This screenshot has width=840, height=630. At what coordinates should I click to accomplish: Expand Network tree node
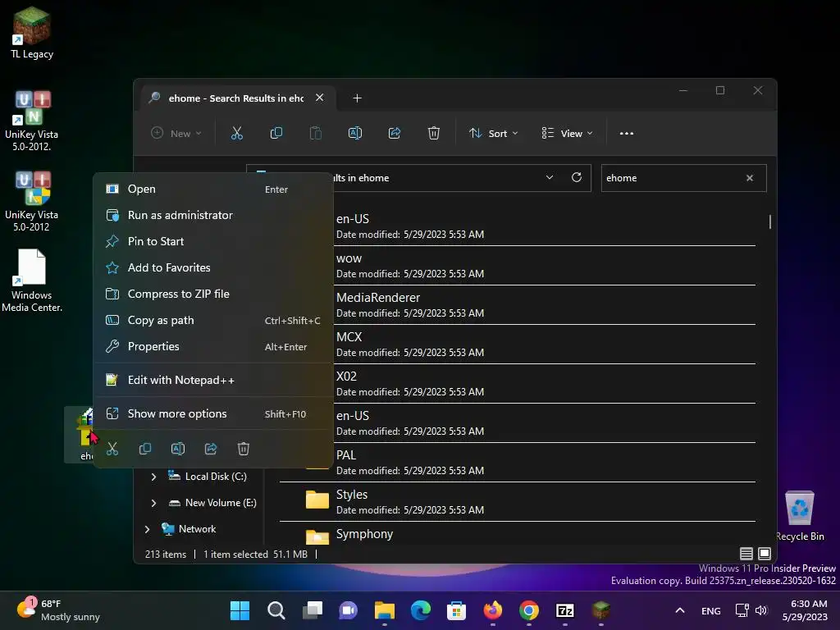pyautogui.click(x=148, y=529)
